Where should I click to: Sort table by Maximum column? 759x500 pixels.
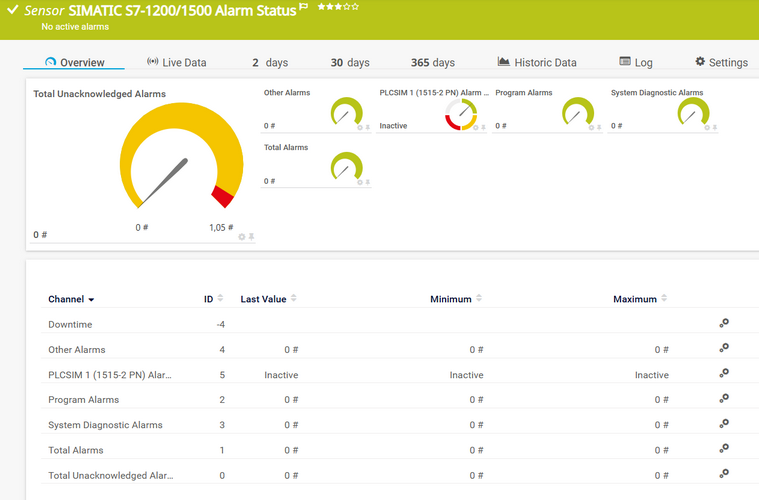pos(640,299)
